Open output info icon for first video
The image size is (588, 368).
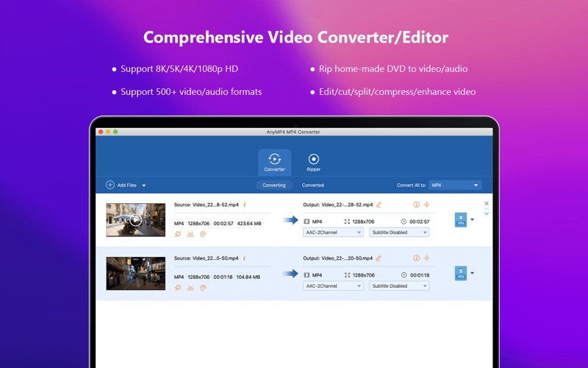tap(416, 205)
